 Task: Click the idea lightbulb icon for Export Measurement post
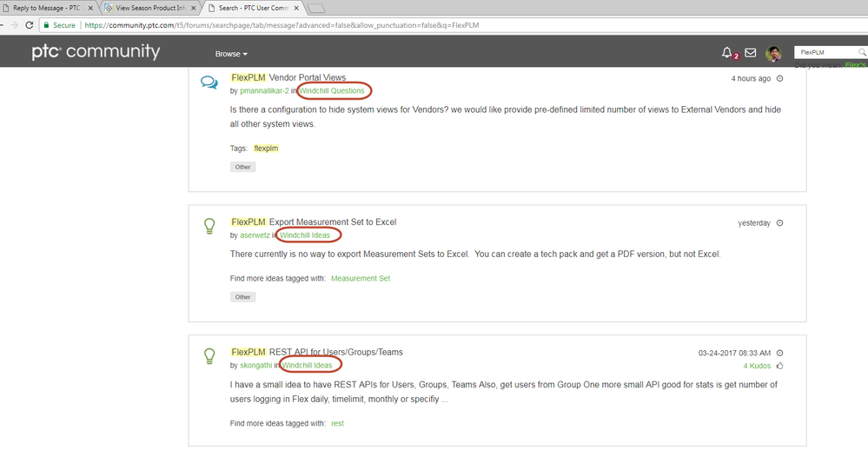click(209, 226)
